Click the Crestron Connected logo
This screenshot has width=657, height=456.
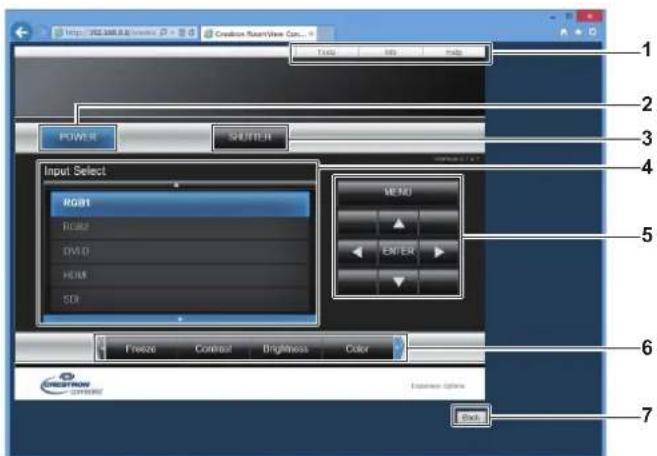coord(72,384)
